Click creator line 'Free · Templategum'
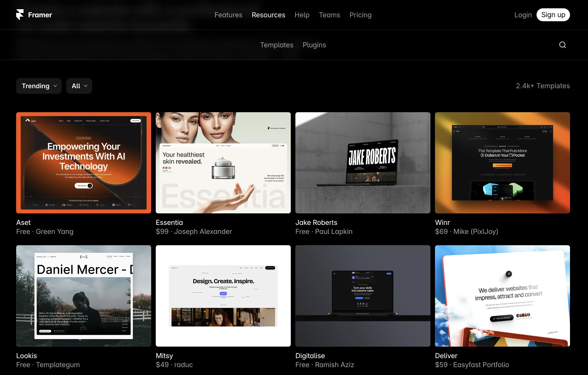588x375 pixels. click(x=48, y=365)
